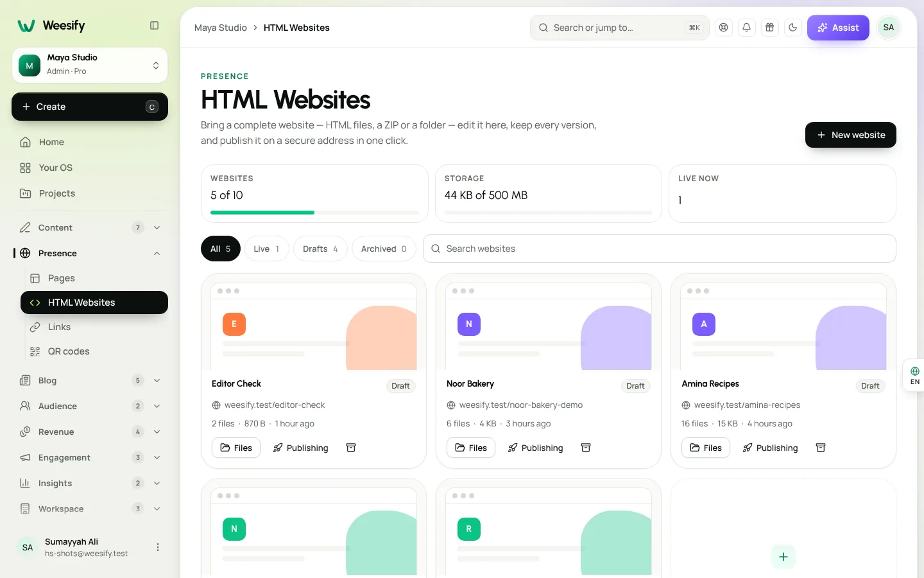
Task: Toggle dark mode with moon icon
Action: point(793,28)
